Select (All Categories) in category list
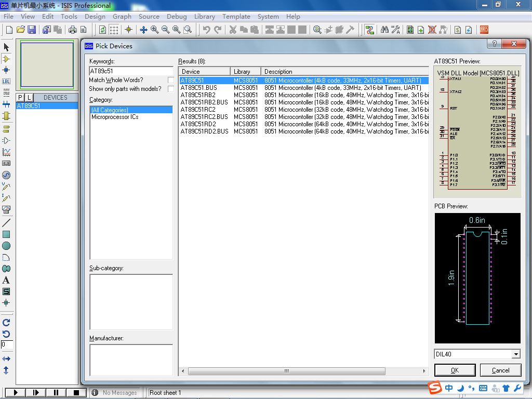The width and height of the screenshot is (532, 399). pos(131,110)
